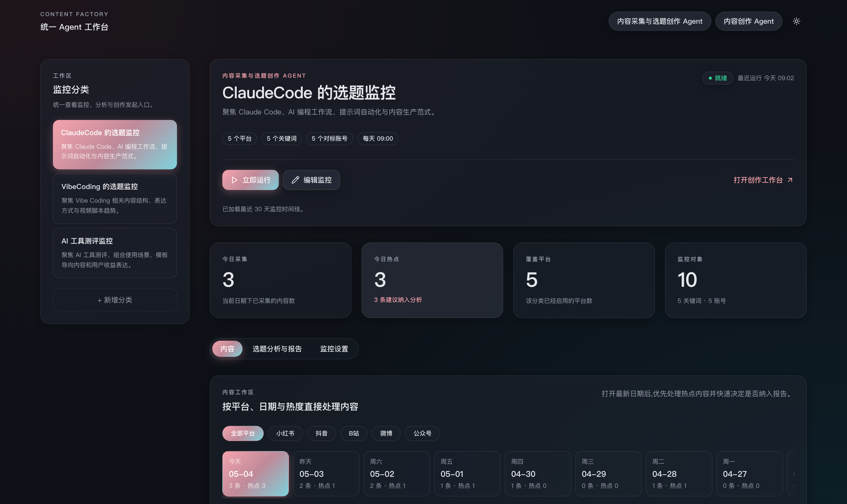This screenshot has height=504, width=847.
Task: Switch to 选题分析与报告 tab
Action: [277, 349]
